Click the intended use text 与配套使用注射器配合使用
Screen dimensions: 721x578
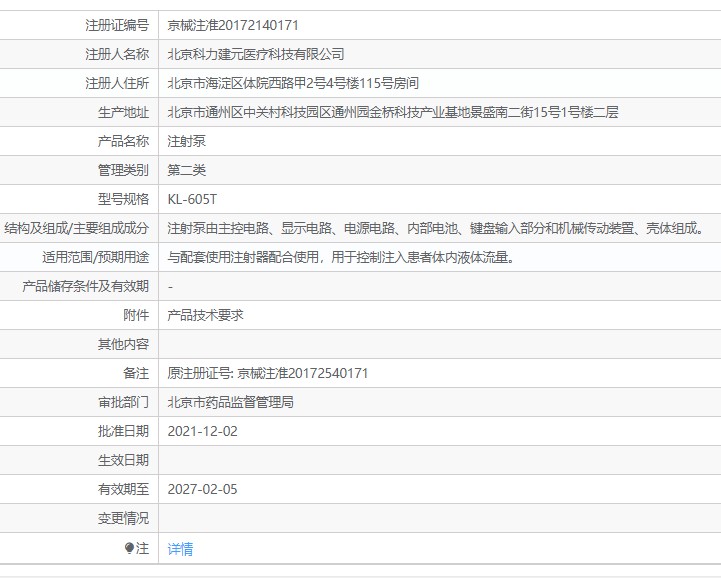pos(341,257)
